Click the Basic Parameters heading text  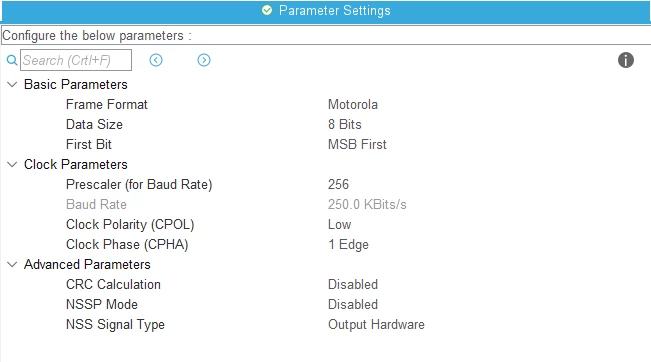76,85
